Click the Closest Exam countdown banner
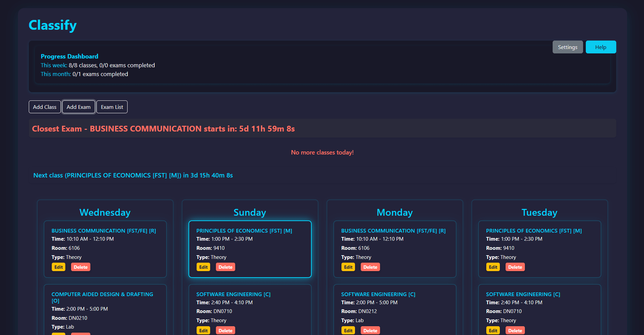 (x=322, y=128)
